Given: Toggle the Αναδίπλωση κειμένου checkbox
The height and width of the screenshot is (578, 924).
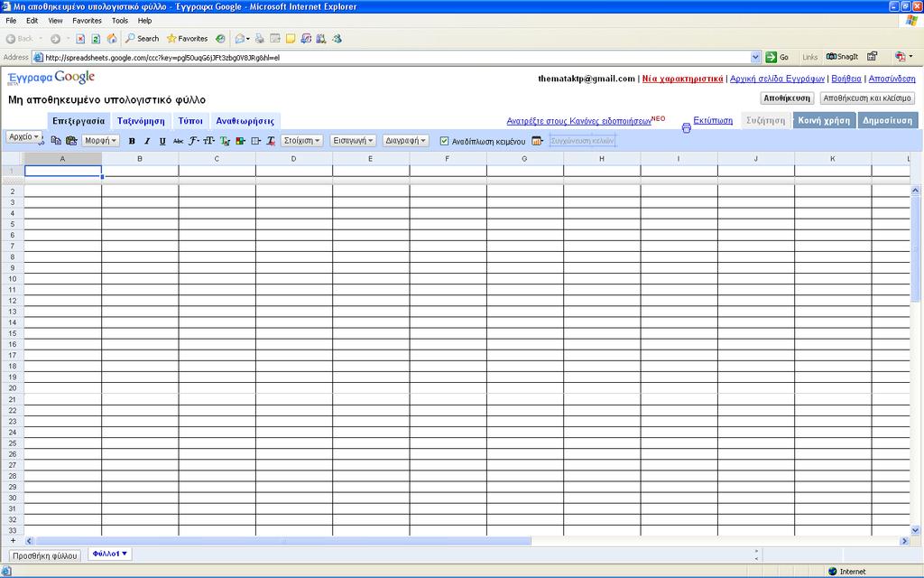Looking at the screenshot, I should pos(444,142).
